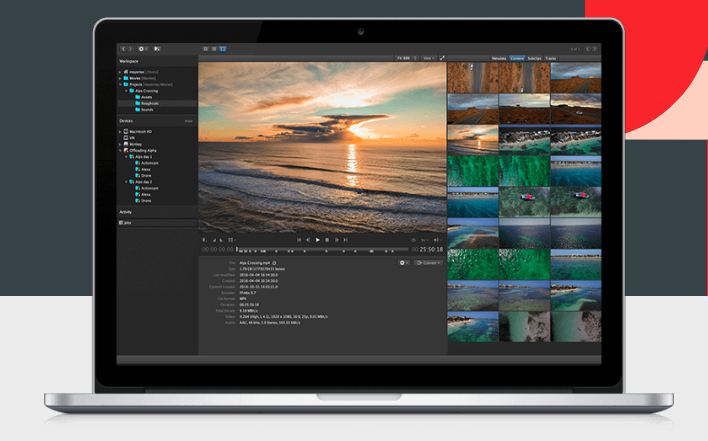
Task: Switch to the list view mode
Action: (x=213, y=48)
